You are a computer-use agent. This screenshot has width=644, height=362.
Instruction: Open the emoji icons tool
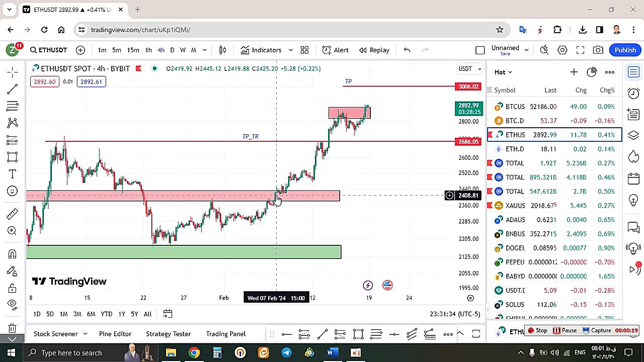coord(13,191)
